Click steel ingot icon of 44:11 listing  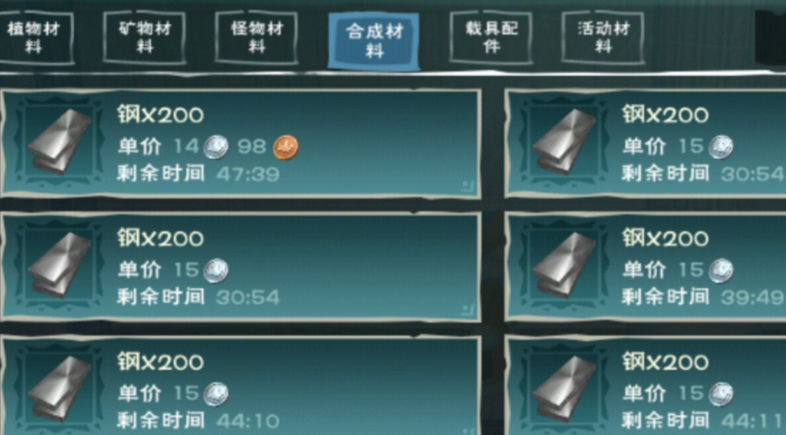pos(564,388)
